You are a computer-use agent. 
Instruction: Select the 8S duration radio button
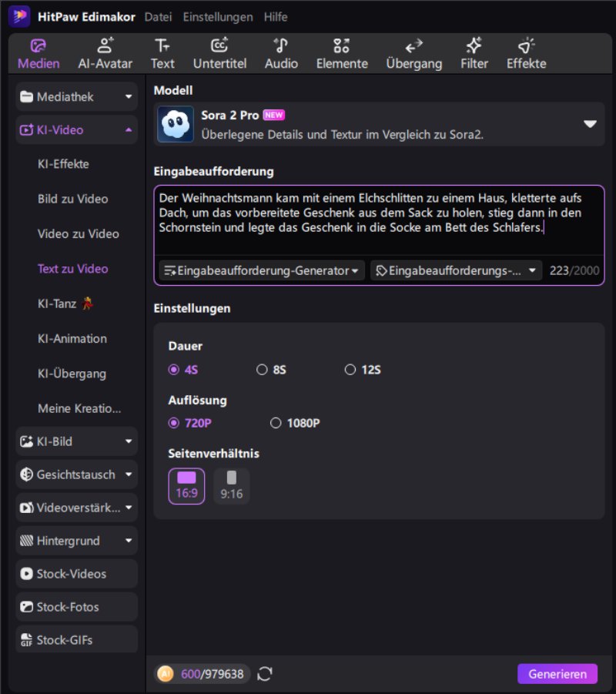point(262,370)
